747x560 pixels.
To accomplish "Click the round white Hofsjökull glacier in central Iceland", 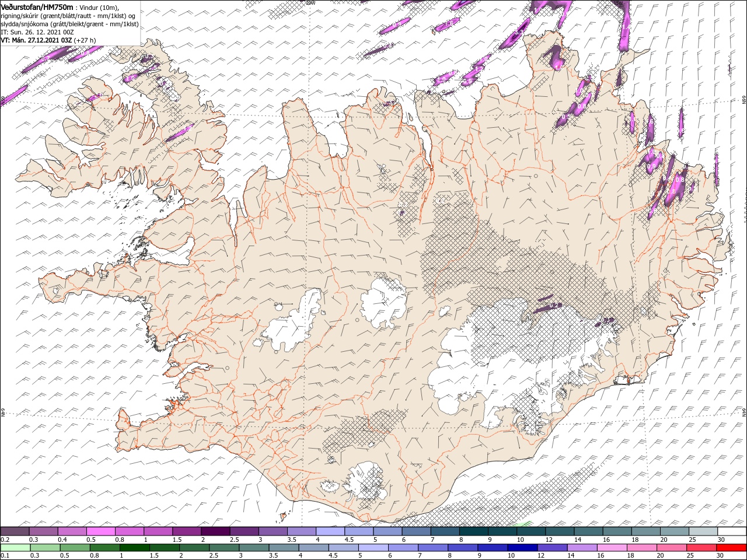I will pos(384,302).
